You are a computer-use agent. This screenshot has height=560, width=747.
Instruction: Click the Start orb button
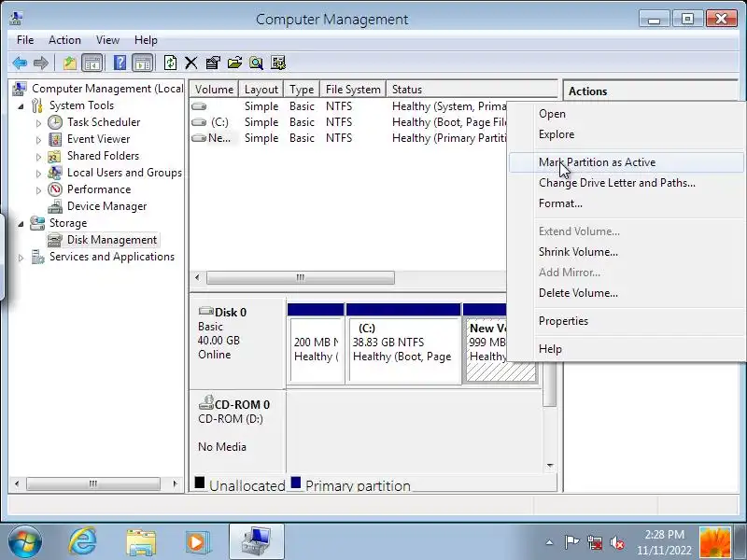click(25, 541)
